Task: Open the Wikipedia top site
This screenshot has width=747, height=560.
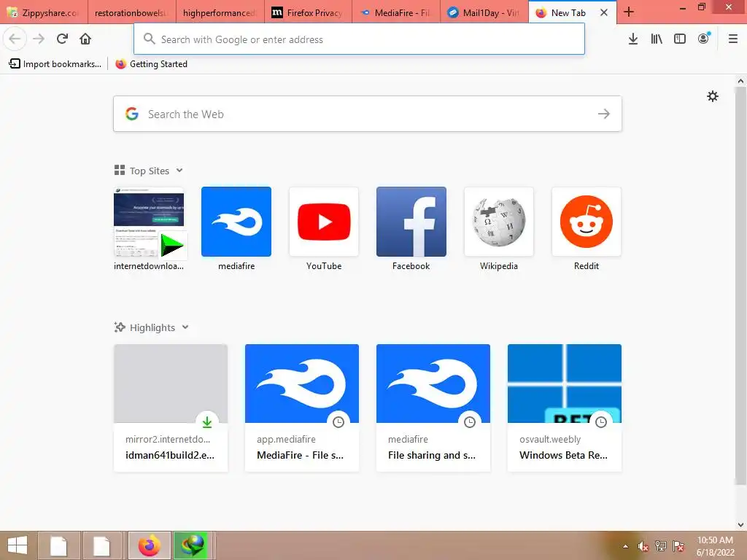Action: click(x=499, y=229)
